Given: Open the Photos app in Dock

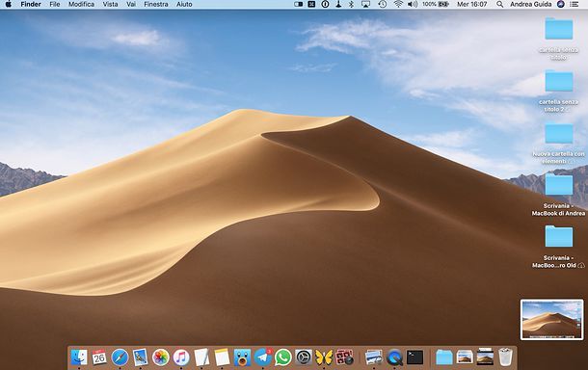Looking at the screenshot, I should coord(161,357).
